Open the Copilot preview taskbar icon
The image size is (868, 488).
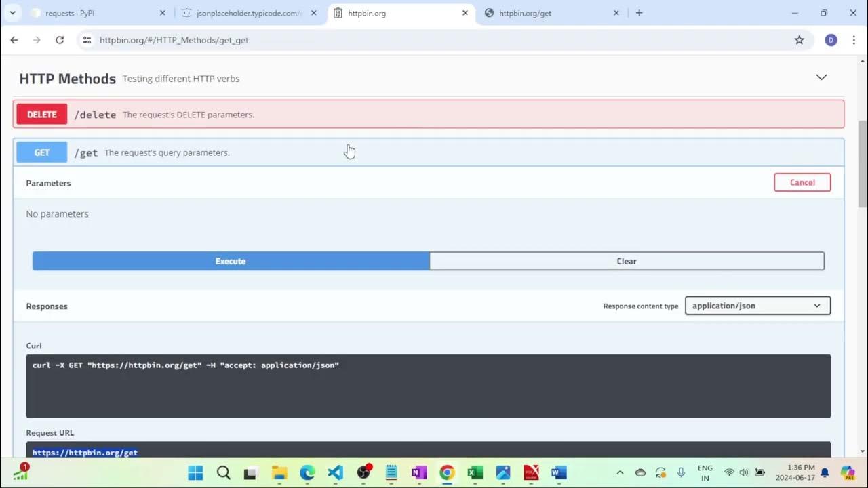coord(848,472)
